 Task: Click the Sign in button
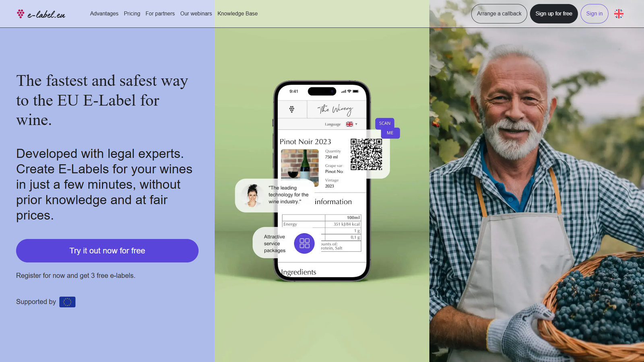(594, 14)
